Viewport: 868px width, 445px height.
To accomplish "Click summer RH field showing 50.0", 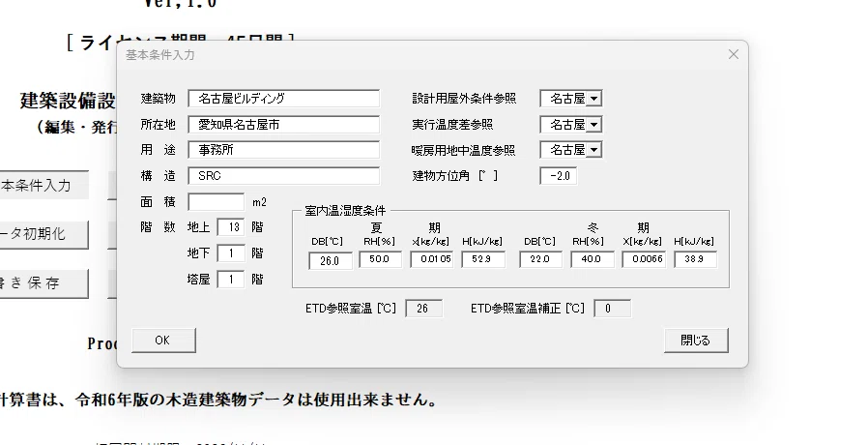I will point(380,259).
